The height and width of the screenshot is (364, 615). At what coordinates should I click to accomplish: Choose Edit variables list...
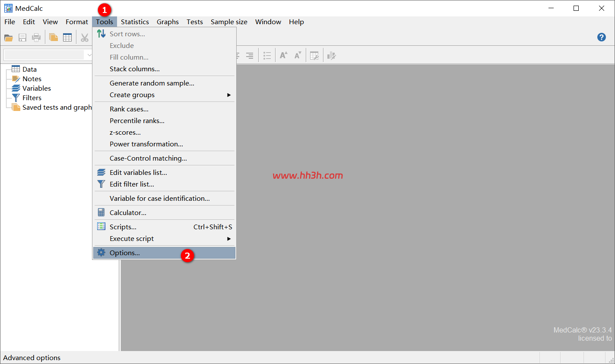pos(165,172)
